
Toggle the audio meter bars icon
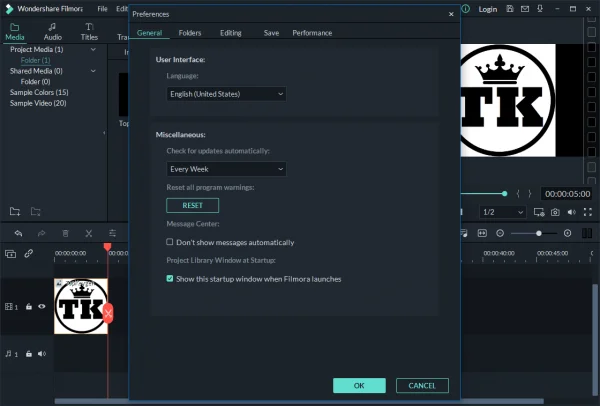587,233
